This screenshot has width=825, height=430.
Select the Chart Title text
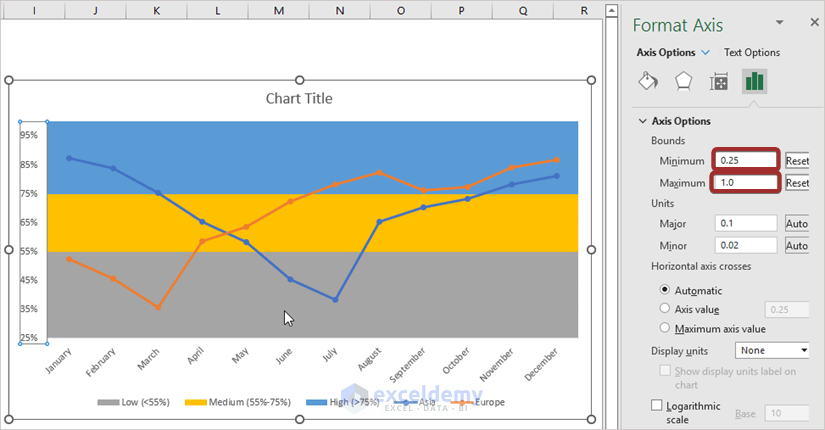pos(299,98)
